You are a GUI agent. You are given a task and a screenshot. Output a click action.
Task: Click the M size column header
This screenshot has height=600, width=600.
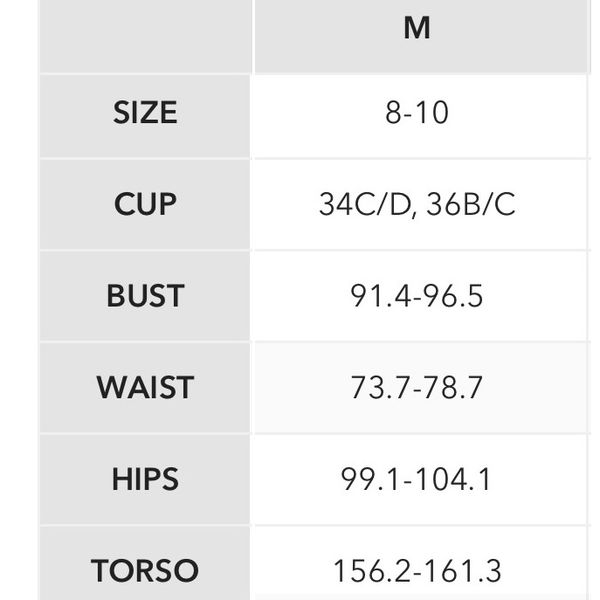click(417, 29)
